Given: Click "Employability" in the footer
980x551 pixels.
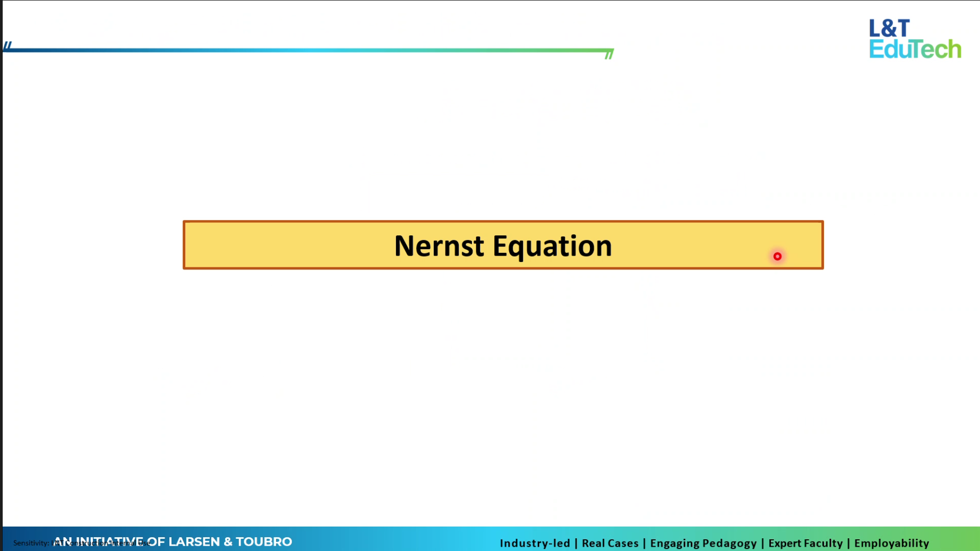Looking at the screenshot, I should 891,543.
